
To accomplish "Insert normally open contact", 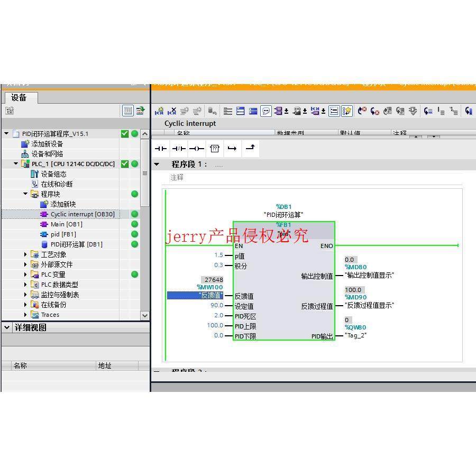I will click(161, 149).
